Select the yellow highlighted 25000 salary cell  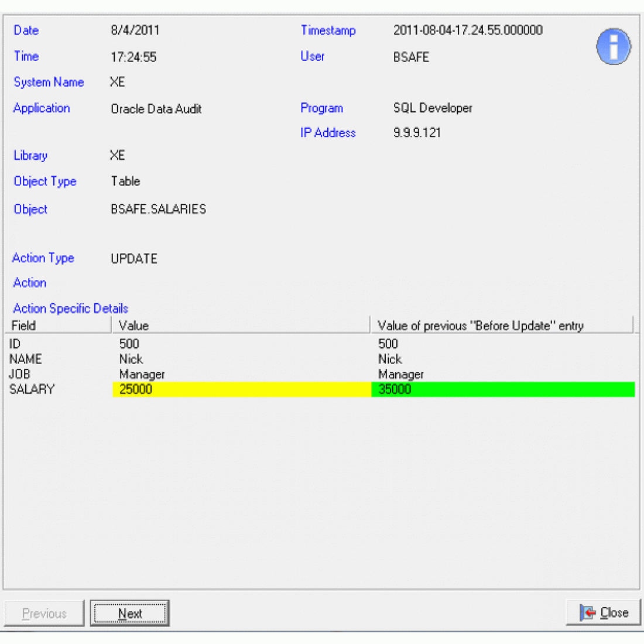tap(240, 389)
